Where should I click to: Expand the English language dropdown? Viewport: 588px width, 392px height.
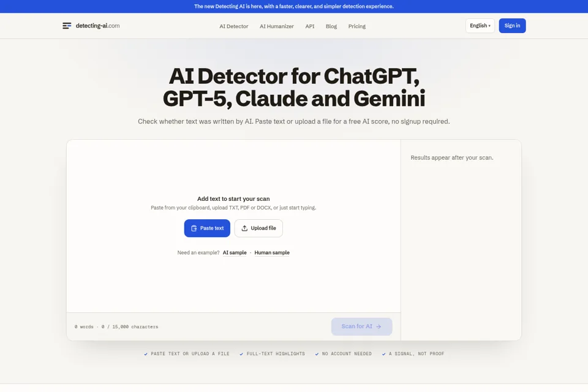point(480,26)
